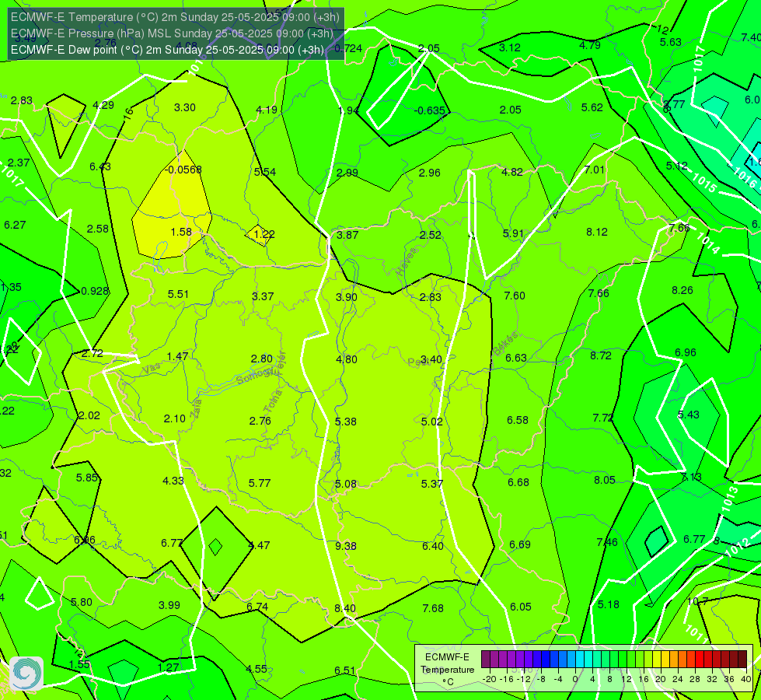This screenshot has height=700, width=761.
Task: Click the 3.90 dew point value
Action: coord(347,297)
